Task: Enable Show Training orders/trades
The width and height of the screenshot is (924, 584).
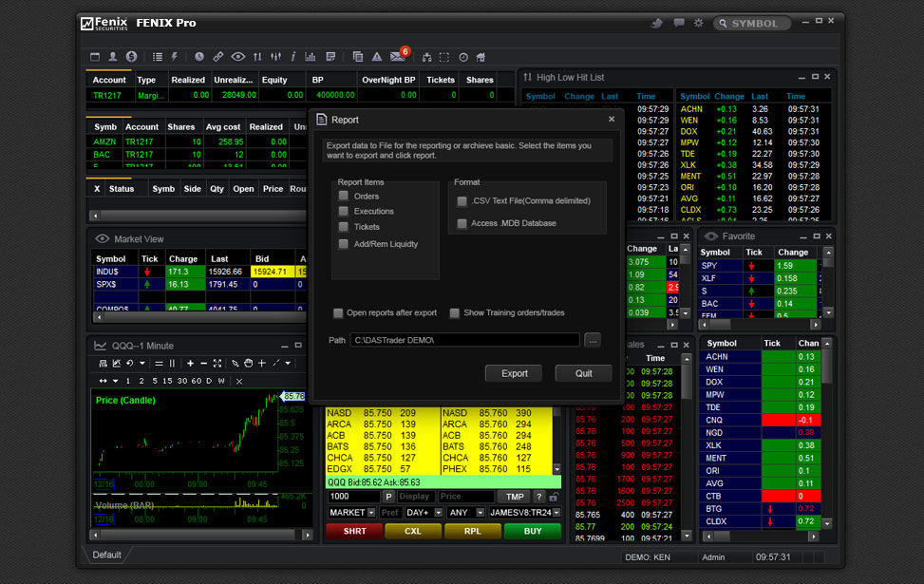Action: point(454,313)
